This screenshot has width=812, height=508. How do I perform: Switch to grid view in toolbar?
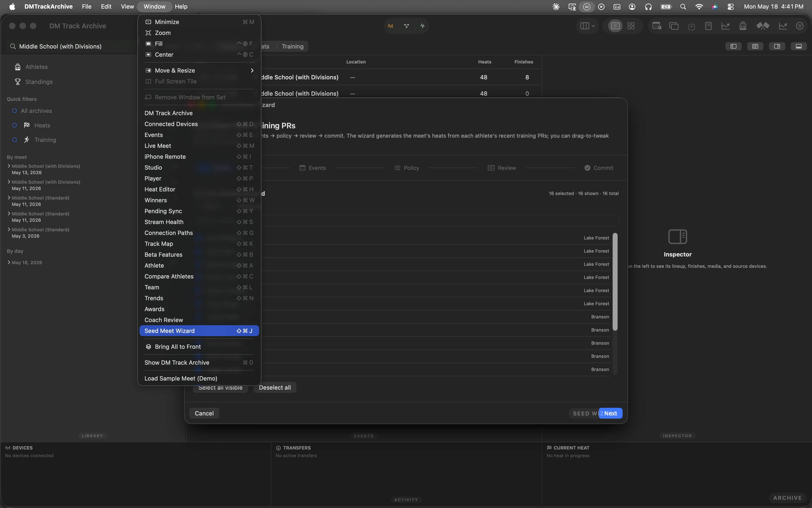click(x=631, y=26)
